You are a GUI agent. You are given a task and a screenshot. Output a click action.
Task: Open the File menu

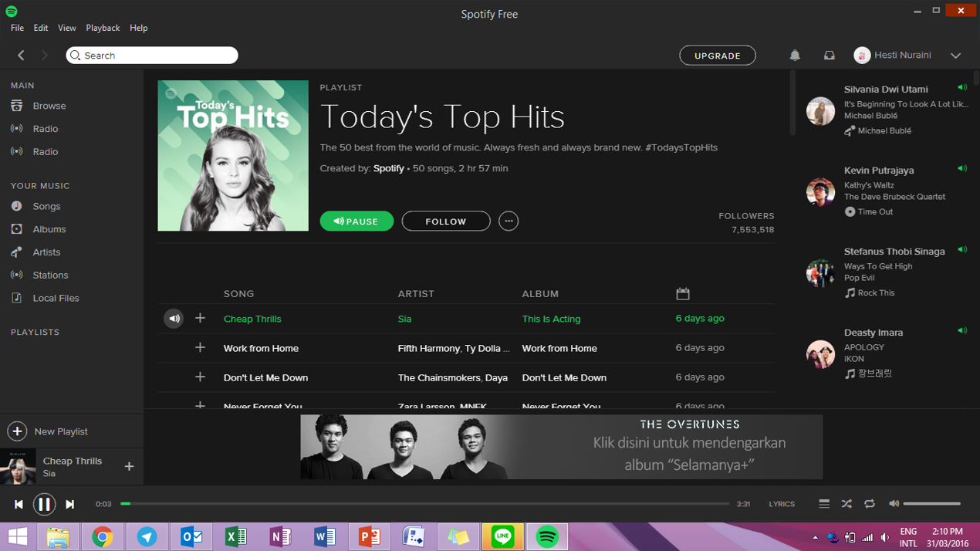pos(17,28)
